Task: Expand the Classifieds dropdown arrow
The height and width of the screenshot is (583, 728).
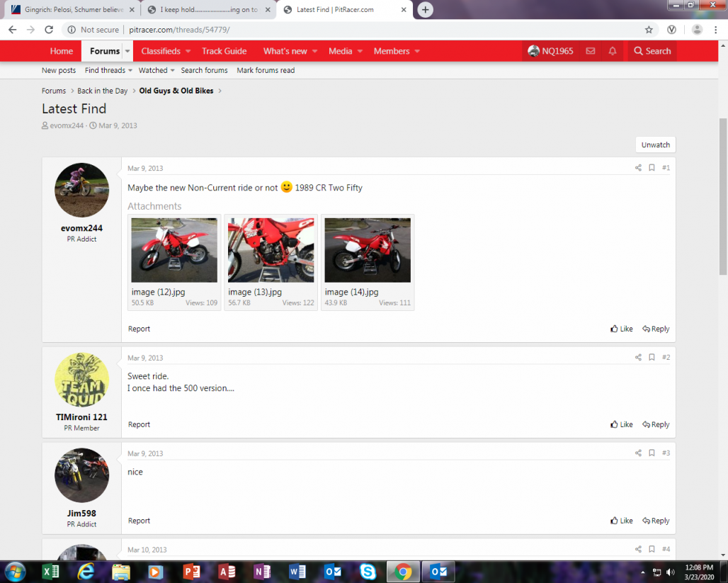Action: [x=188, y=51]
